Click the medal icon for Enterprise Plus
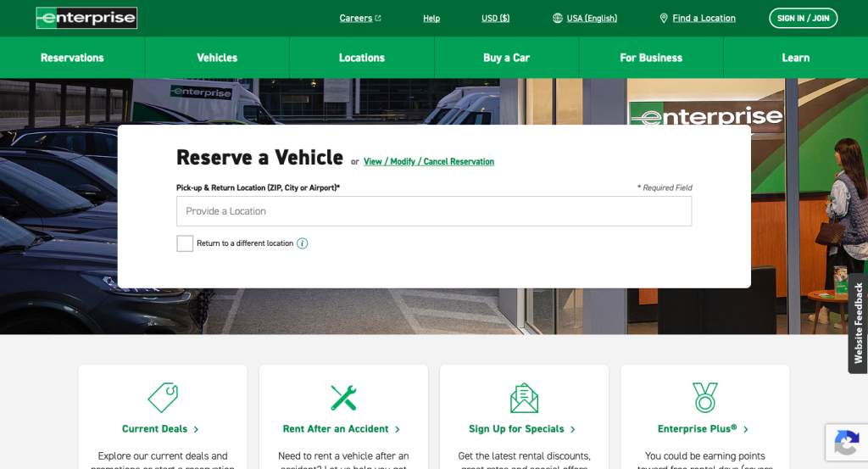 (x=705, y=397)
